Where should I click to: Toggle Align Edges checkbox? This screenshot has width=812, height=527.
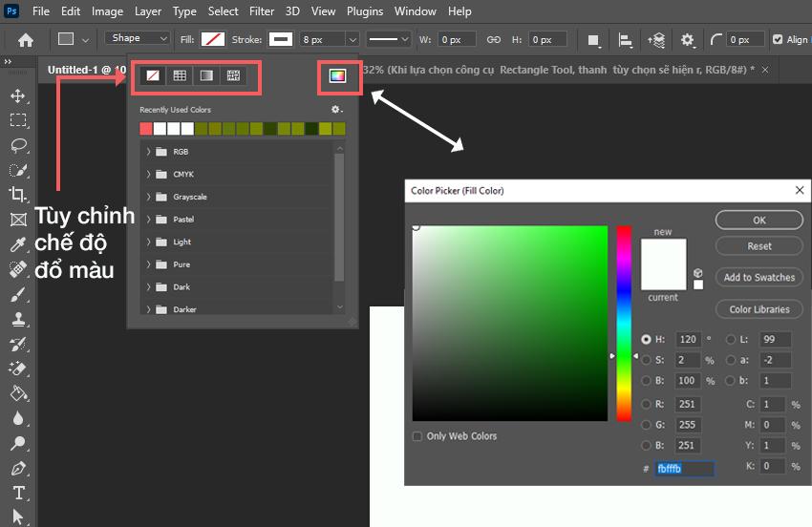[778, 39]
